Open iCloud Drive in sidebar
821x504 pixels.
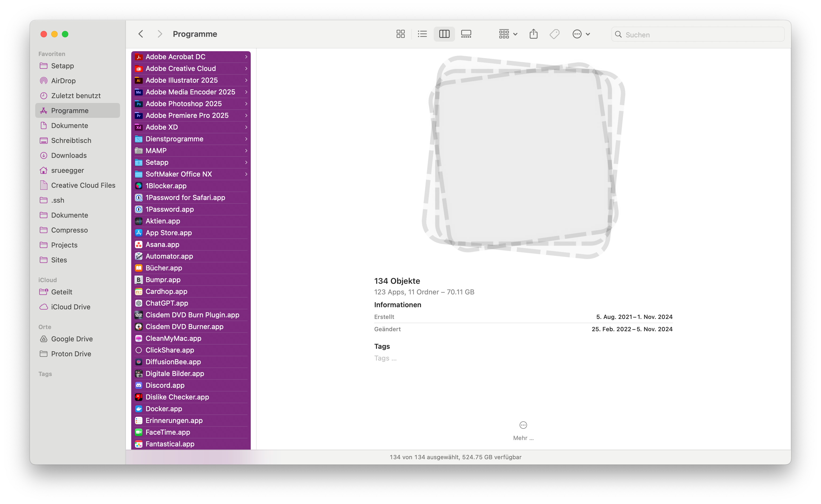coord(78,307)
